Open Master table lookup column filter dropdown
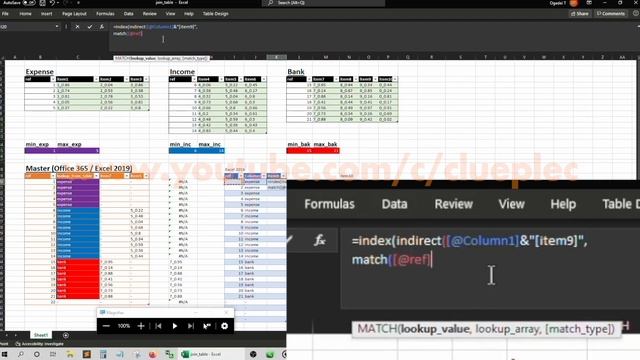Screen dimensions: 640x360 click(x=96, y=176)
